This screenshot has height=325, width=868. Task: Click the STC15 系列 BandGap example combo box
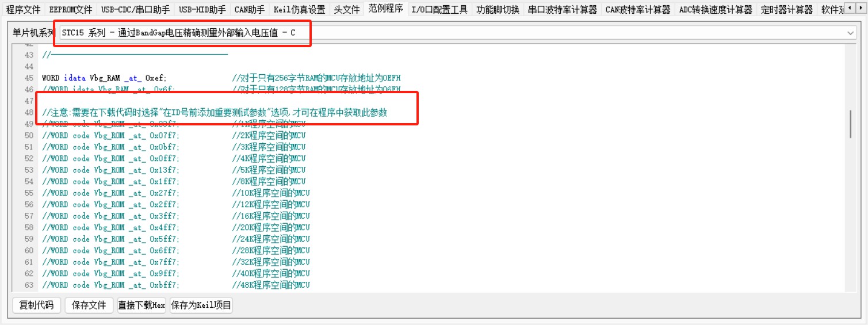[457, 33]
